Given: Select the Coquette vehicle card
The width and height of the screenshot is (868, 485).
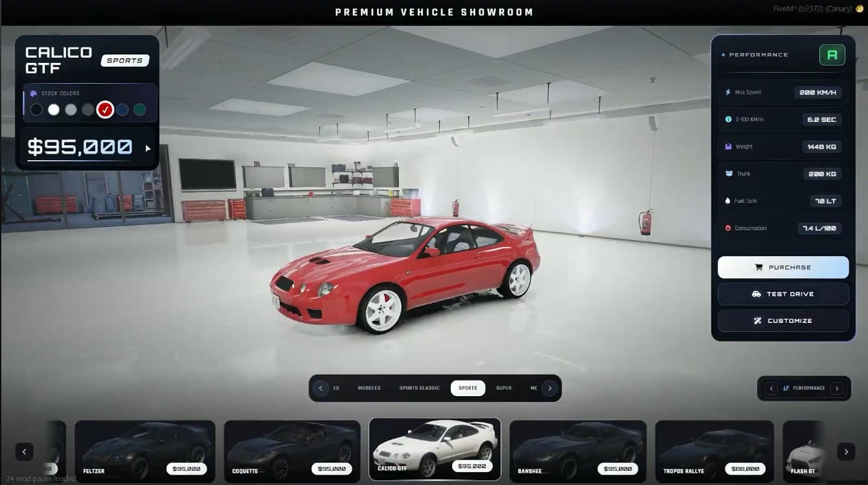Looking at the screenshot, I should [292, 451].
